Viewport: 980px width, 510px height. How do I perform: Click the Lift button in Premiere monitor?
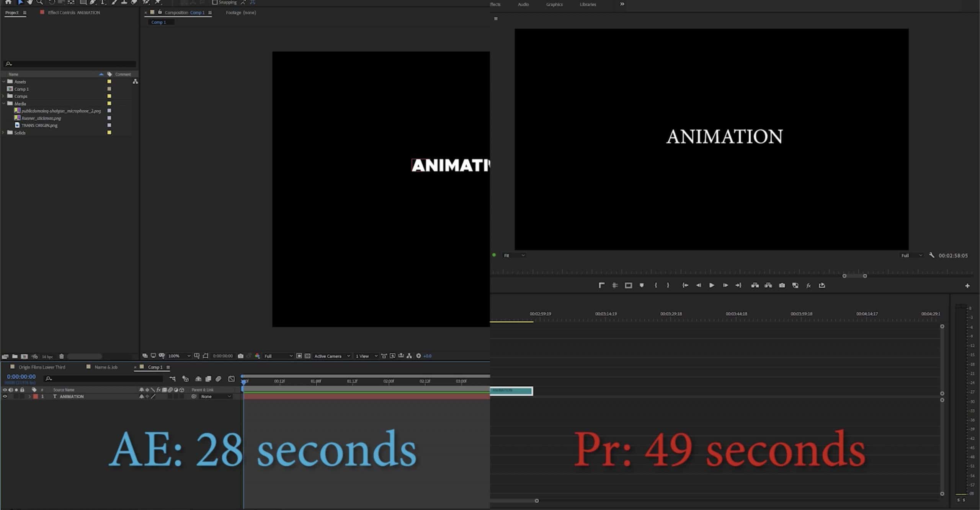[755, 285]
